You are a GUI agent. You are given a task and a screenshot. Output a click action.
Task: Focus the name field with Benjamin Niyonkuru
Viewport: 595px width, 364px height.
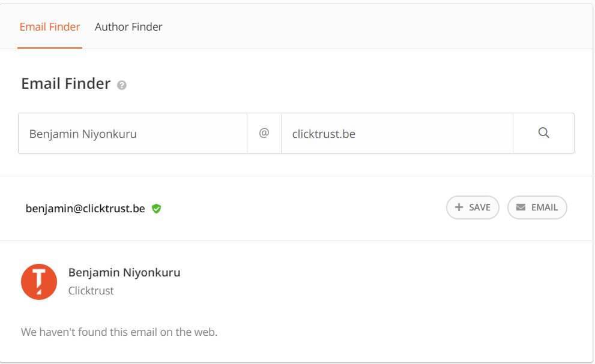(x=133, y=133)
